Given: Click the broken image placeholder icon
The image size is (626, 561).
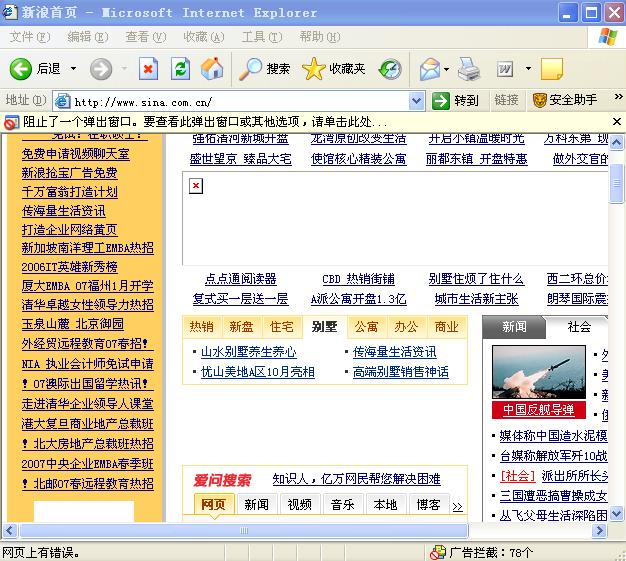Looking at the screenshot, I should click(196, 186).
